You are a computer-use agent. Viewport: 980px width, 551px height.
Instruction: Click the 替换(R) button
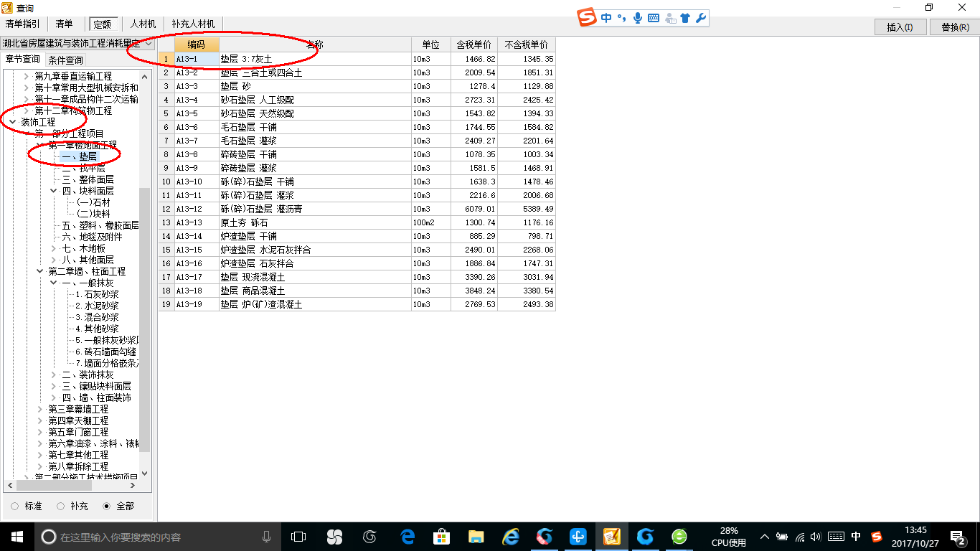955,27
